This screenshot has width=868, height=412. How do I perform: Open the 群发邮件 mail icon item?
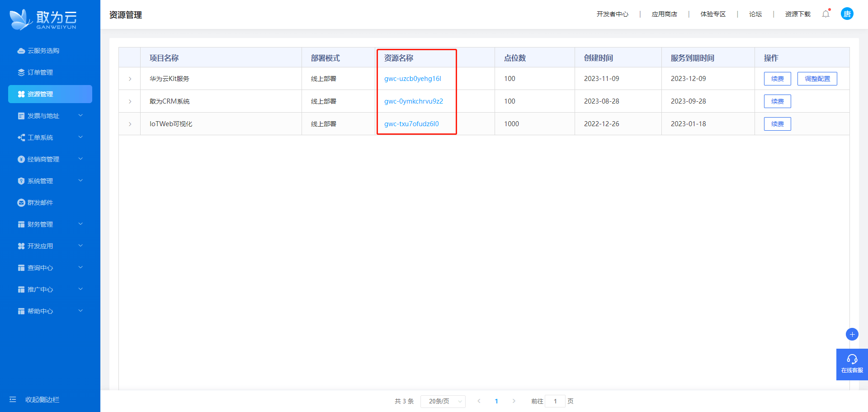[x=21, y=203]
